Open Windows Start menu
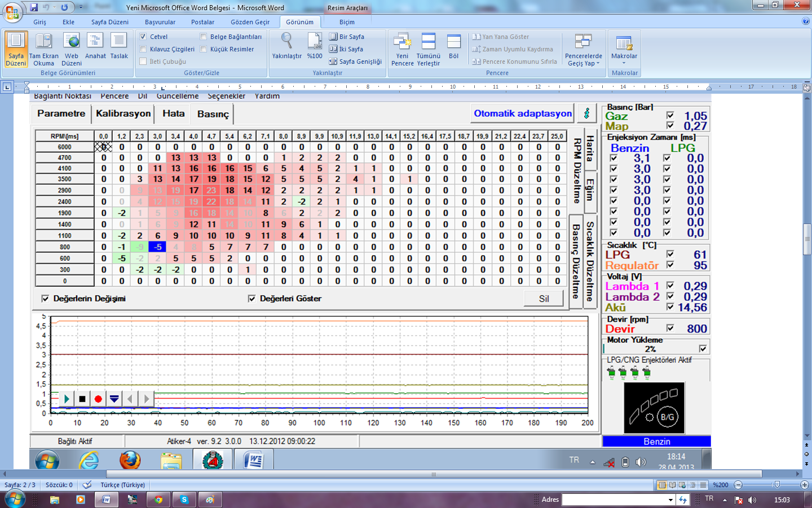 14,500
